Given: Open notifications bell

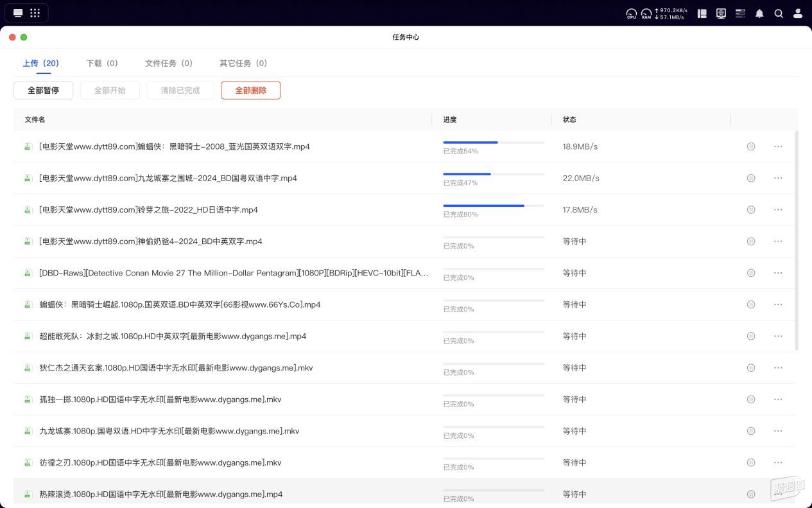Looking at the screenshot, I should [x=759, y=13].
